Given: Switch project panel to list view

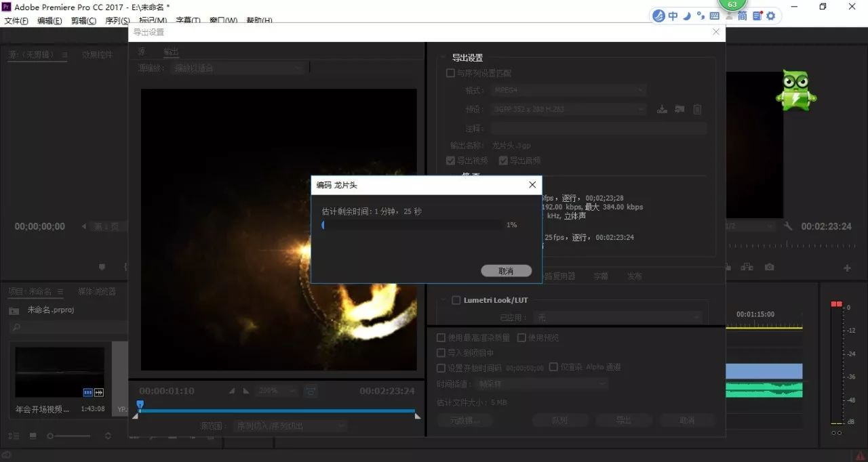Looking at the screenshot, I should pyautogui.click(x=14, y=436).
